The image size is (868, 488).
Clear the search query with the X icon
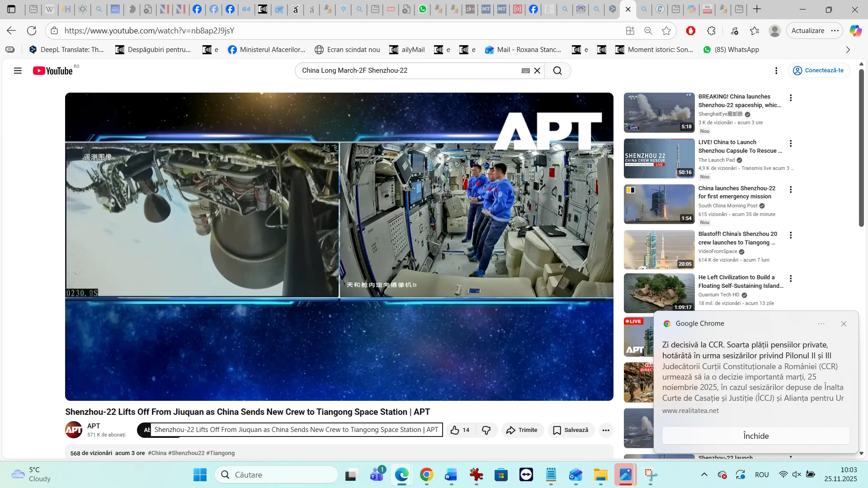[x=537, y=70]
